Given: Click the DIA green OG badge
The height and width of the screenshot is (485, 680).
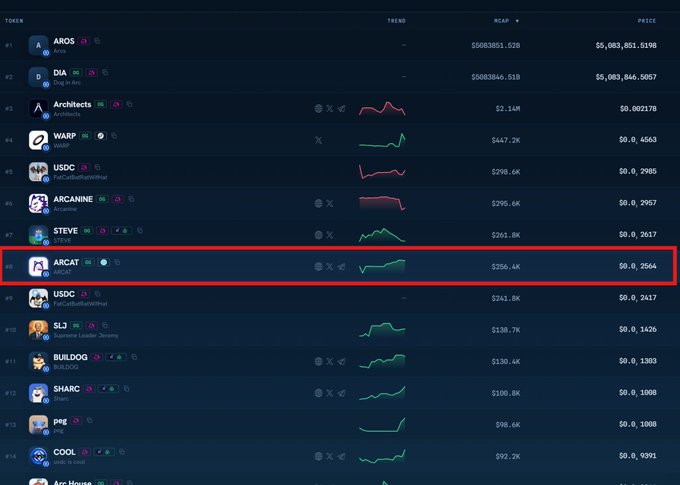Looking at the screenshot, I should coord(76,72).
